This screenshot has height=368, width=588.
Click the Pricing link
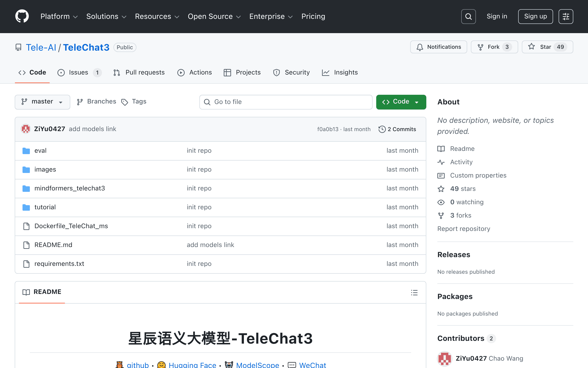point(313,16)
